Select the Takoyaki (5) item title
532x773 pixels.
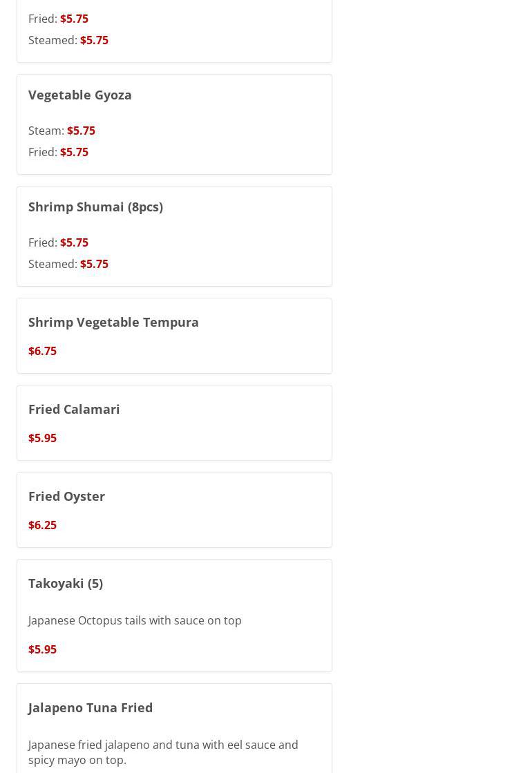tap(66, 583)
